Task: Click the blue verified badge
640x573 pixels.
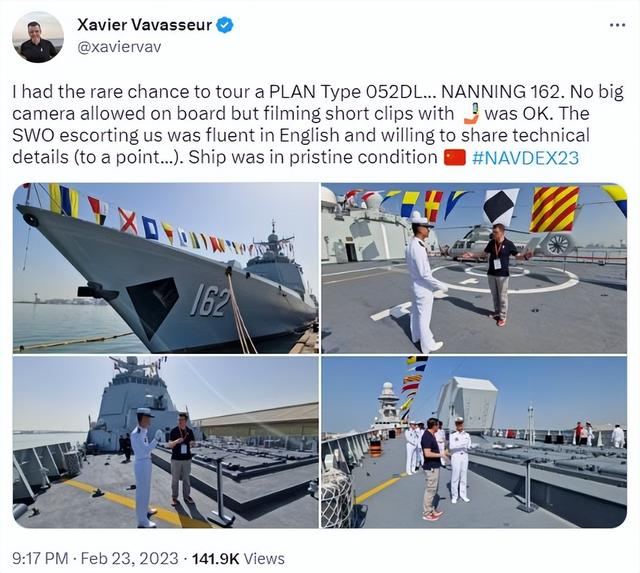Action: click(224, 25)
